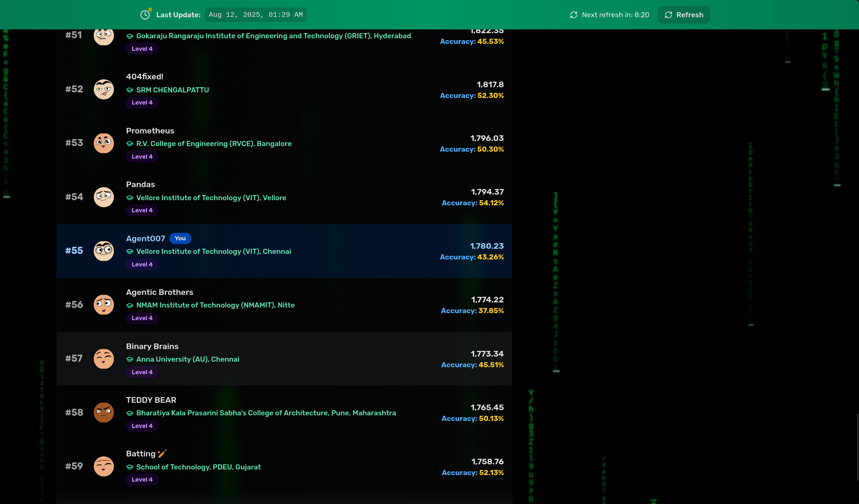
Task: Select the Agentic Brothers team name
Action: tap(160, 292)
